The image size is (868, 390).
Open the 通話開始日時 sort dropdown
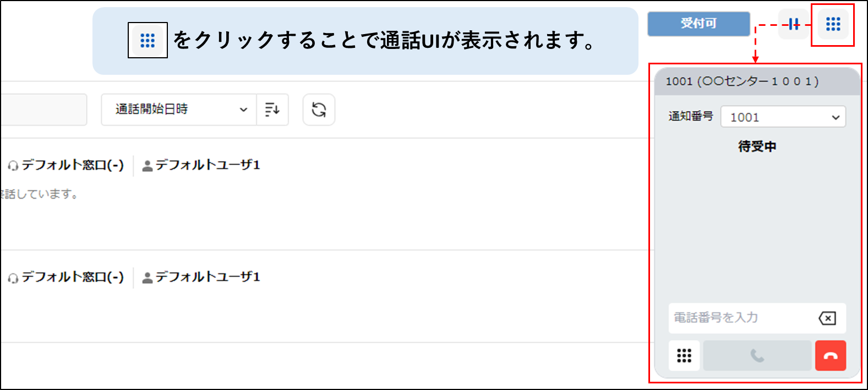point(179,109)
